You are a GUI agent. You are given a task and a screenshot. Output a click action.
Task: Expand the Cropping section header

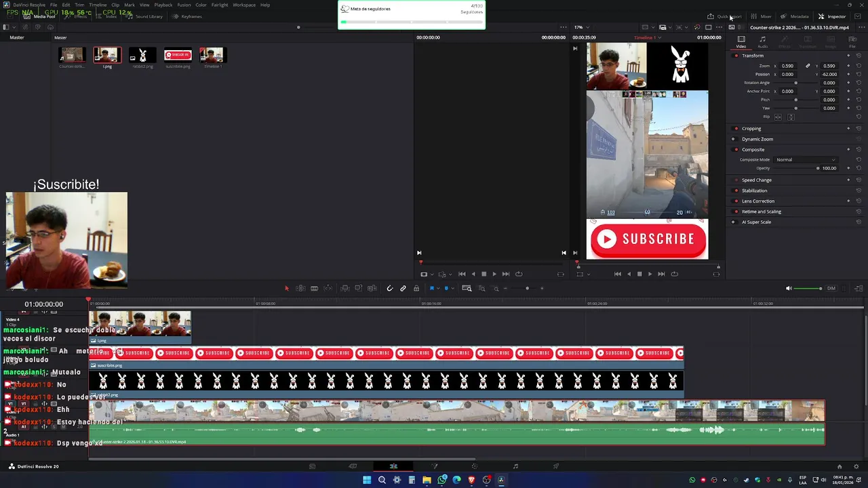(x=751, y=128)
